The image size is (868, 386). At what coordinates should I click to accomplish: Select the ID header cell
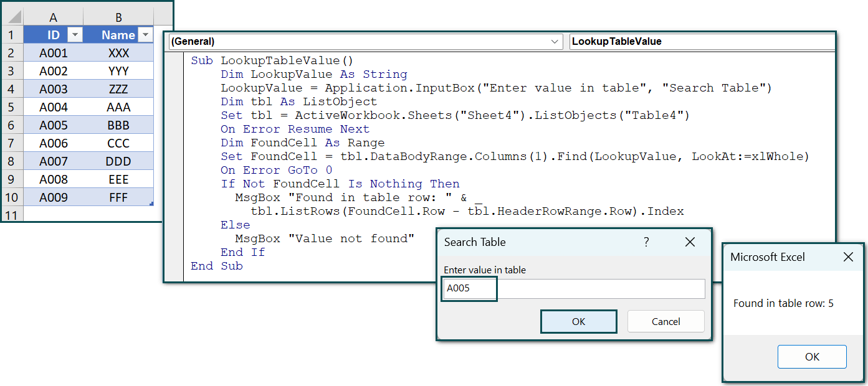tap(53, 34)
